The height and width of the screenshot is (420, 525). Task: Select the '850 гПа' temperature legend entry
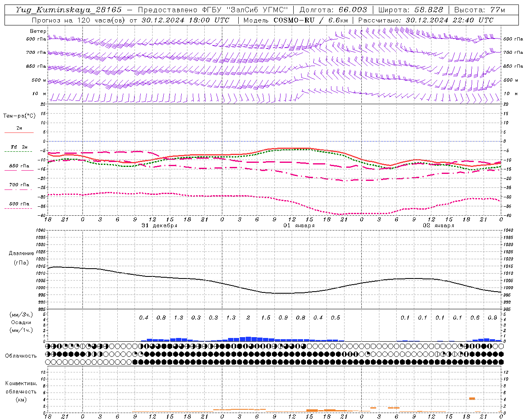pos(19,166)
